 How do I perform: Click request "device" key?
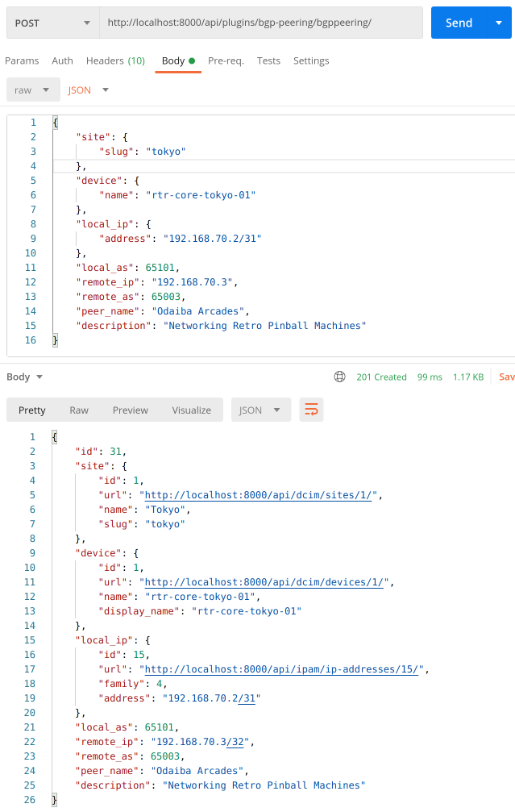(x=99, y=181)
